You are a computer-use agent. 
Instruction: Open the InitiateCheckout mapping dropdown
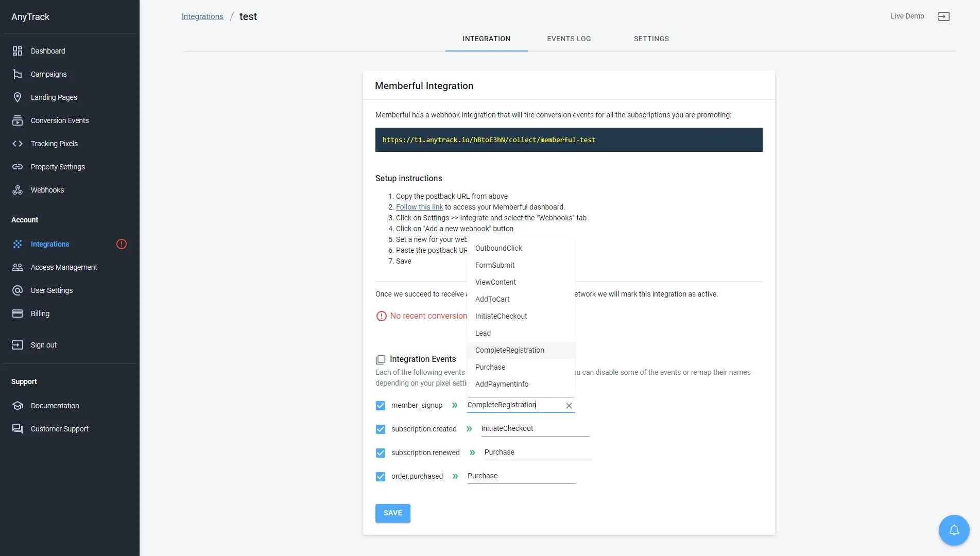click(x=535, y=428)
